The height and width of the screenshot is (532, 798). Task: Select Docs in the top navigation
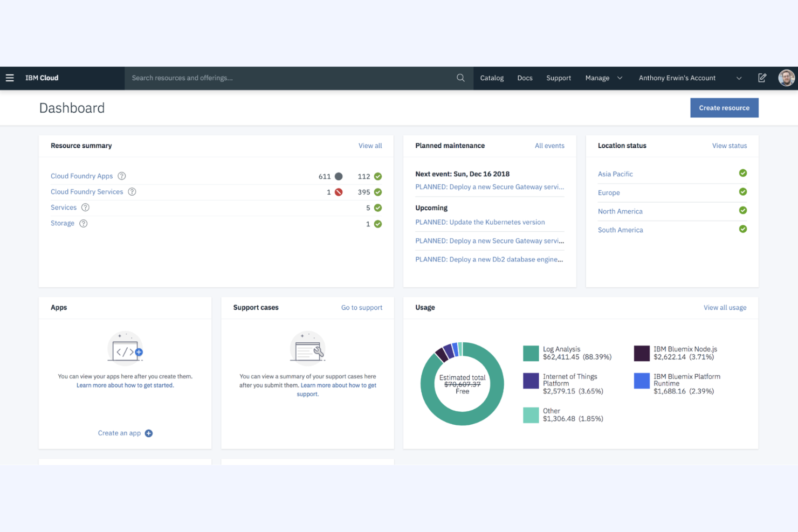524,78
